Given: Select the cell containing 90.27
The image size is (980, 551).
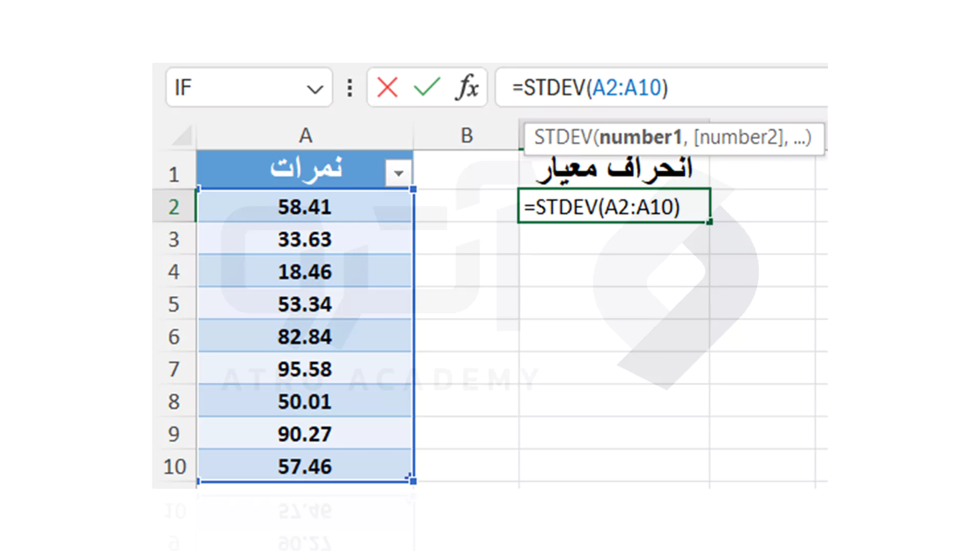Looking at the screenshot, I should (x=305, y=434).
